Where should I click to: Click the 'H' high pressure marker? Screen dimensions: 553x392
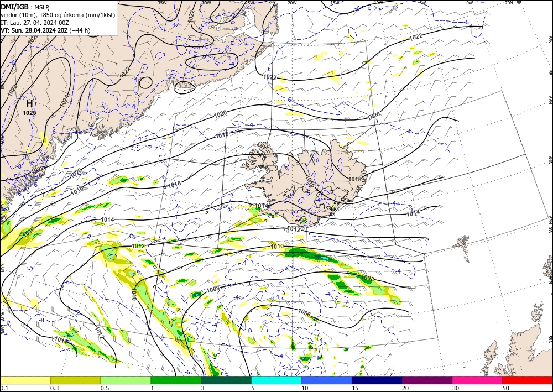pyautogui.click(x=30, y=103)
